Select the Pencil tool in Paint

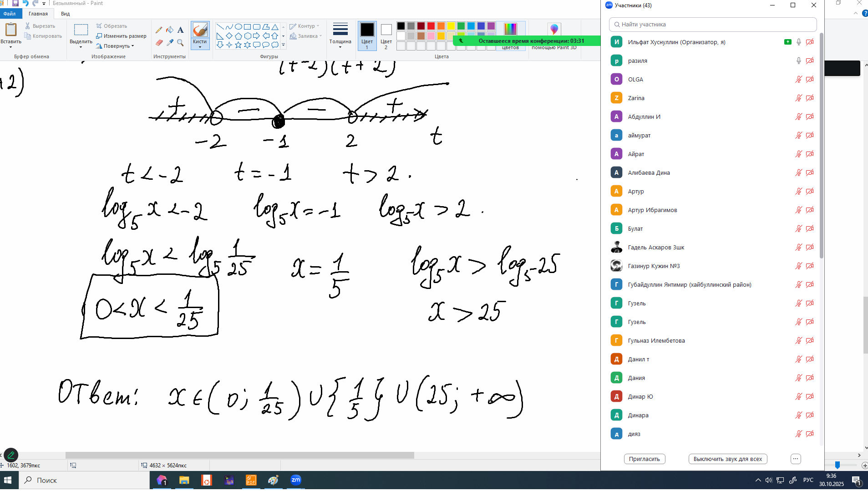click(x=158, y=30)
